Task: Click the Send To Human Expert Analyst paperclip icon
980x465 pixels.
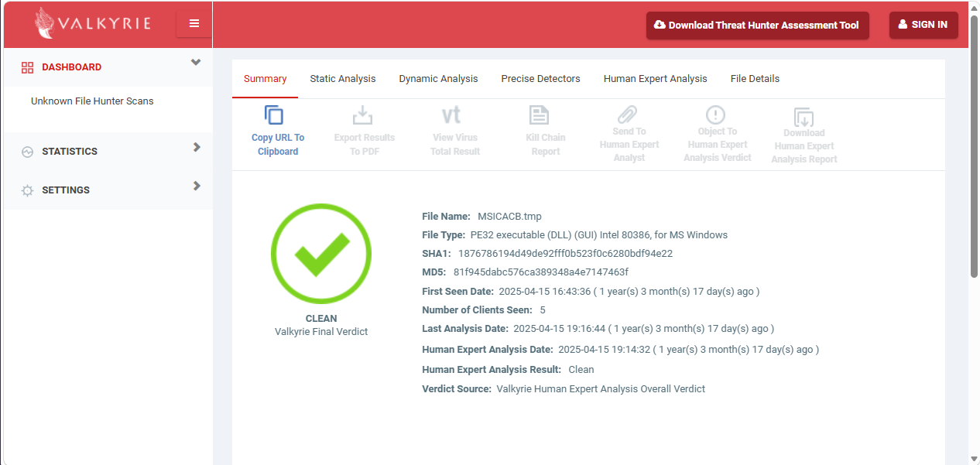Action: (x=627, y=115)
